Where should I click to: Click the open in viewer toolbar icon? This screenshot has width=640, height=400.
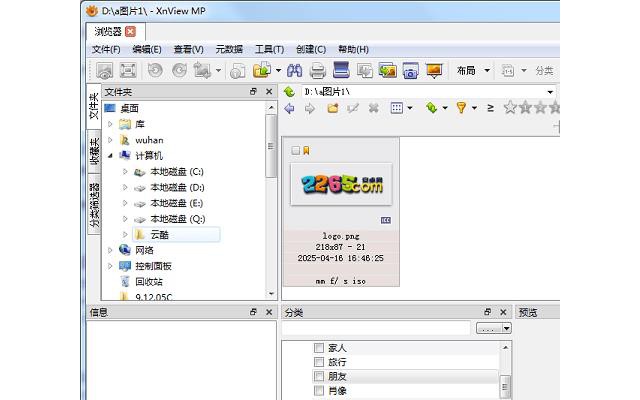pos(104,71)
